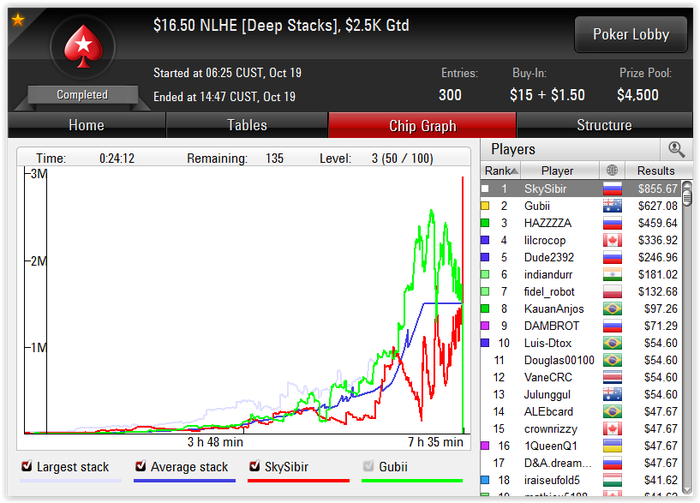Click the $855.67 result value
The height and width of the screenshot is (503, 700).
658,189
